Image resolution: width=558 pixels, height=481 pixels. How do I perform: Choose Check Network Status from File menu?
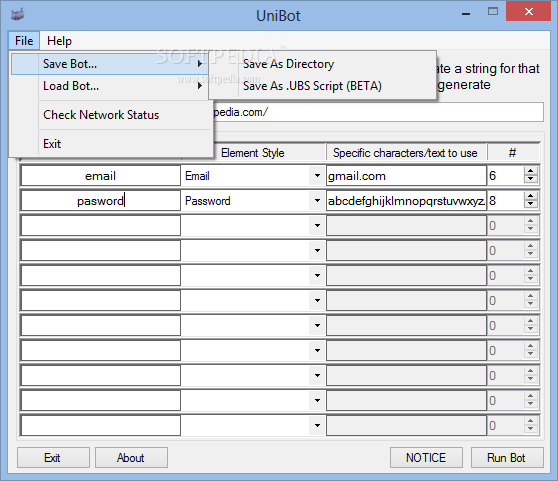(x=110, y=115)
